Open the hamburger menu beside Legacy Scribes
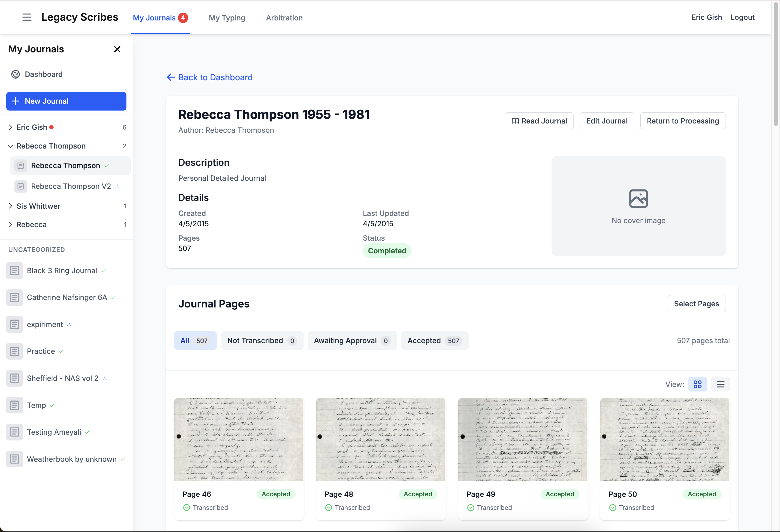This screenshot has width=780, height=532. pyautogui.click(x=27, y=17)
